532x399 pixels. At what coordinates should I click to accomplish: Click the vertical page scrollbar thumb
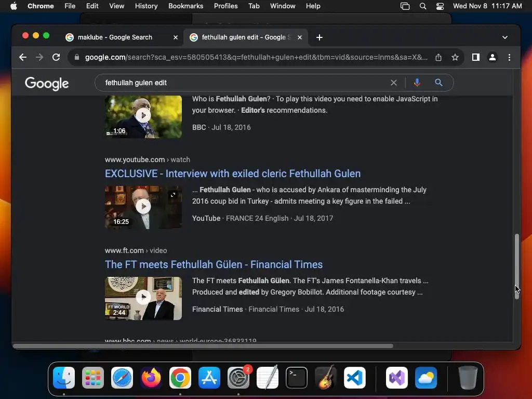[x=517, y=267]
